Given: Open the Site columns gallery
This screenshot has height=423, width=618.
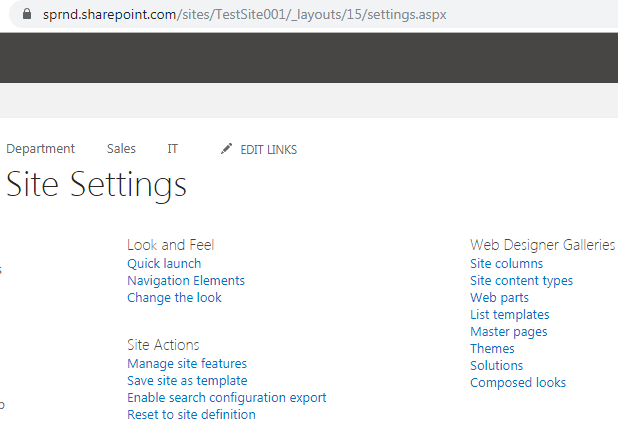Looking at the screenshot, I should tap(506, 263).
